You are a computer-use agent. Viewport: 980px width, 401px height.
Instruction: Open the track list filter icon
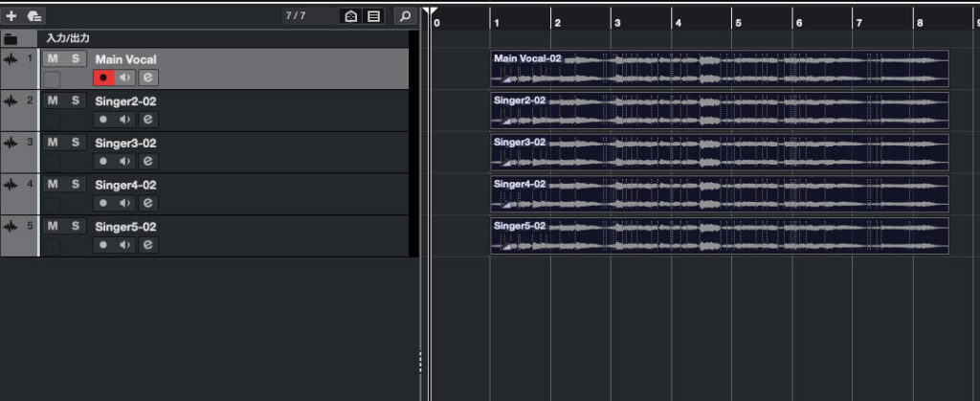coord(374,16)
